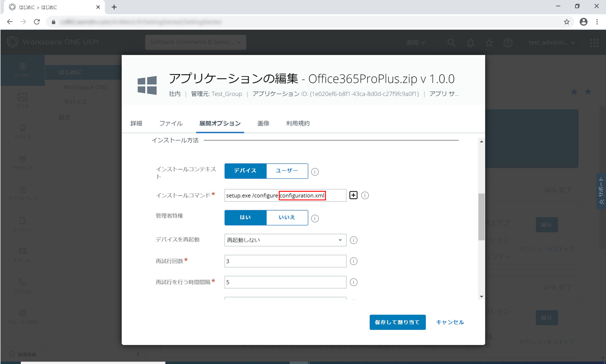The width and height of the screenshot is (606, 364).
Task: Click the 再試行を行う時間間隔 input field
Action: (x=285, y=282)
